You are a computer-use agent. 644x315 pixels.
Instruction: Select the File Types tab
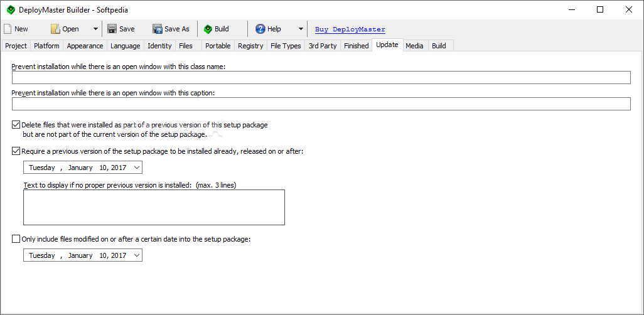[x=286, y=46]
